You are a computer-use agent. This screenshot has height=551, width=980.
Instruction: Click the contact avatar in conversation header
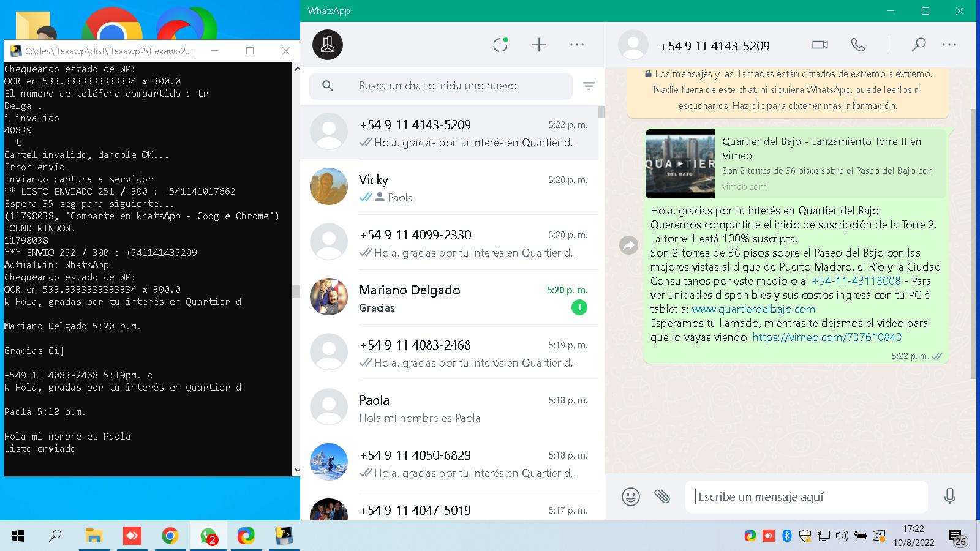(633, 45)
